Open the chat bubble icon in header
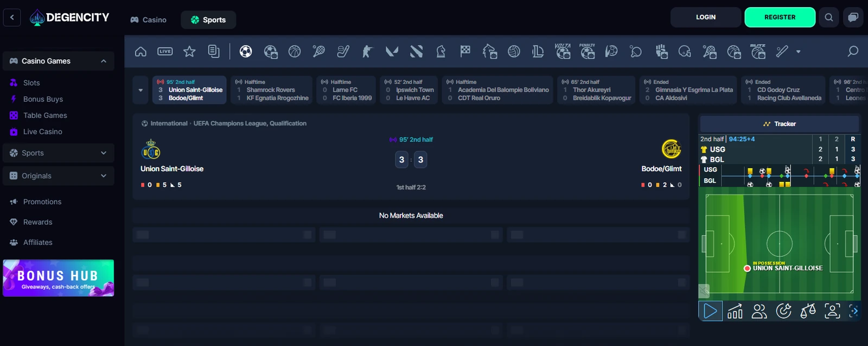 click(x=853, y=17)
